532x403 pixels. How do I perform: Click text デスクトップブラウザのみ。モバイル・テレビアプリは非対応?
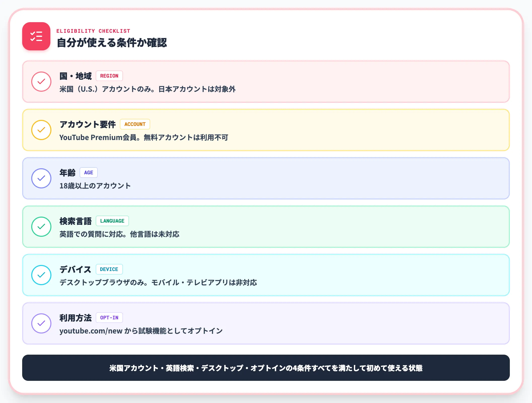coord(158,282)
